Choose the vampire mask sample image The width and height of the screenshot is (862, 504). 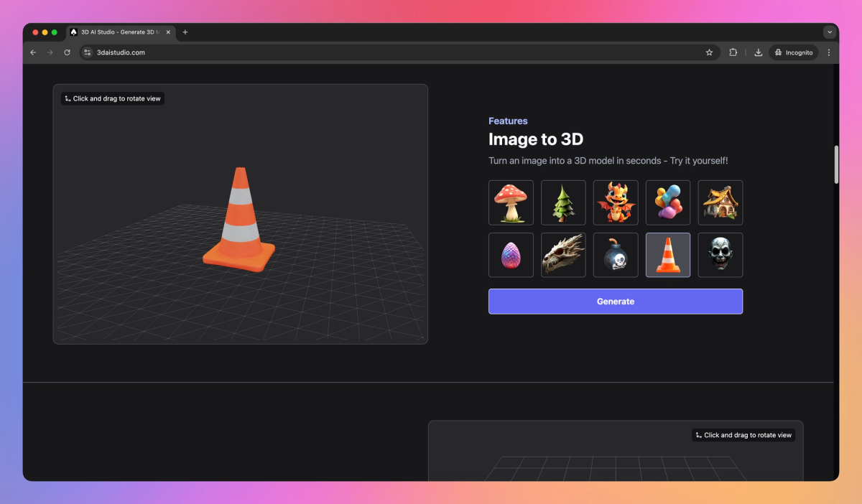coord(720,255)
